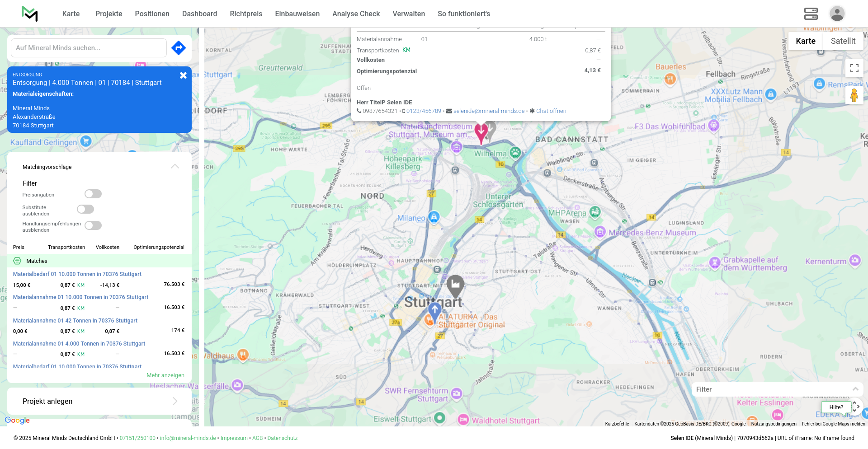Screen dimensions: 868x449
Task: Click the pink map marker pin
Action: [x=481, y=132]
